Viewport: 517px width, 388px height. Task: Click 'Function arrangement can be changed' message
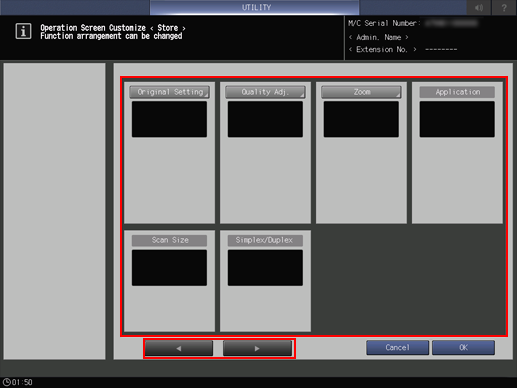111,36
